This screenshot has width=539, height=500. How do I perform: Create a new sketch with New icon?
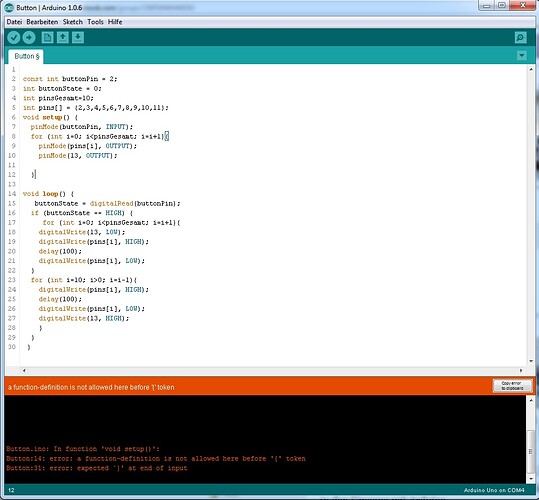[x=47, y=37]
